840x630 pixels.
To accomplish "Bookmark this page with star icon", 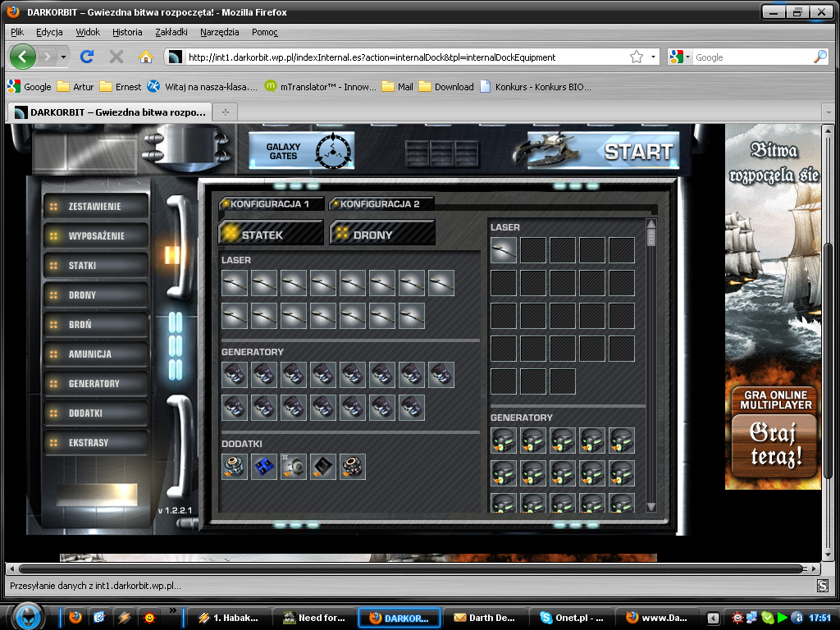I will (637, 57).
